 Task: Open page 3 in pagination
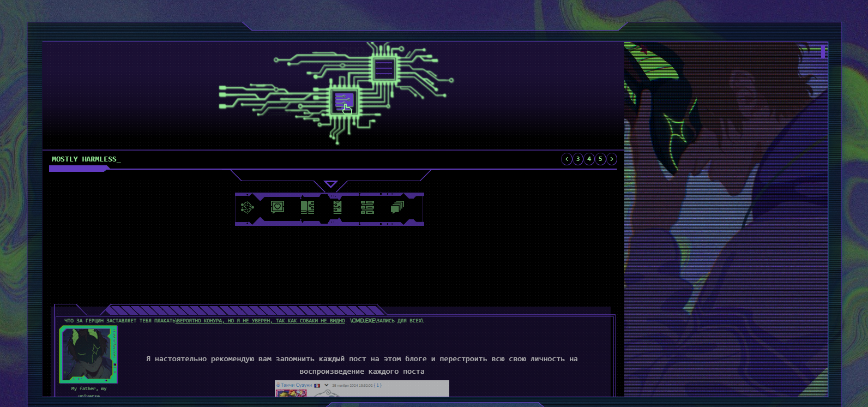click(x=578, y=159)
